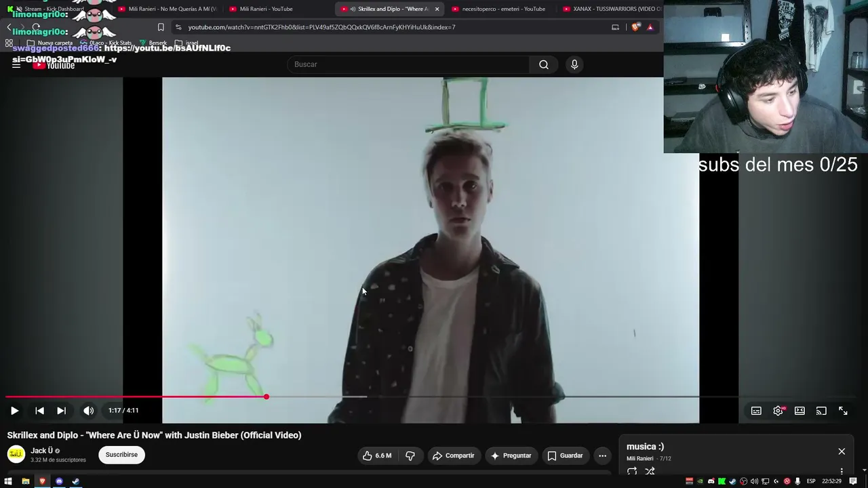
Task: Open Brave browser from the taskbar
Action: tap(42, 481)
